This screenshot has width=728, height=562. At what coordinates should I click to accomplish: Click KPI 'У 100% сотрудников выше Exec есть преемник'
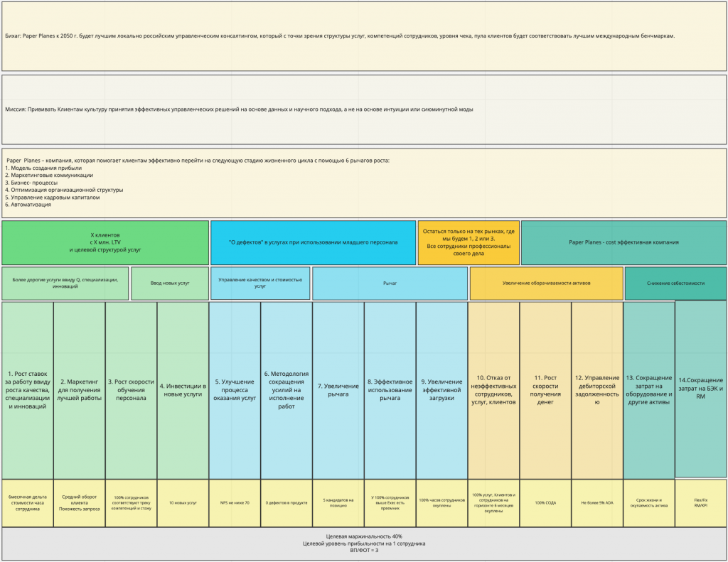tap(390, 503)
